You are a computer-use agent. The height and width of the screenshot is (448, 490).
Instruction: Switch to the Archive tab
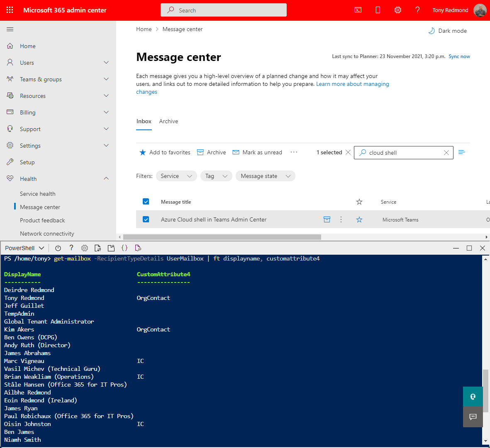pos(168,121)
